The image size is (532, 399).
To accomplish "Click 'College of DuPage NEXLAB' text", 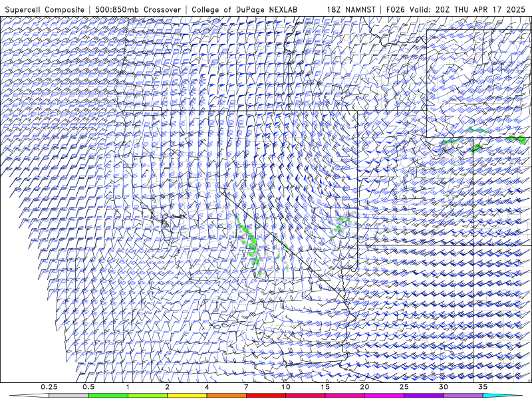I will 244,9.
